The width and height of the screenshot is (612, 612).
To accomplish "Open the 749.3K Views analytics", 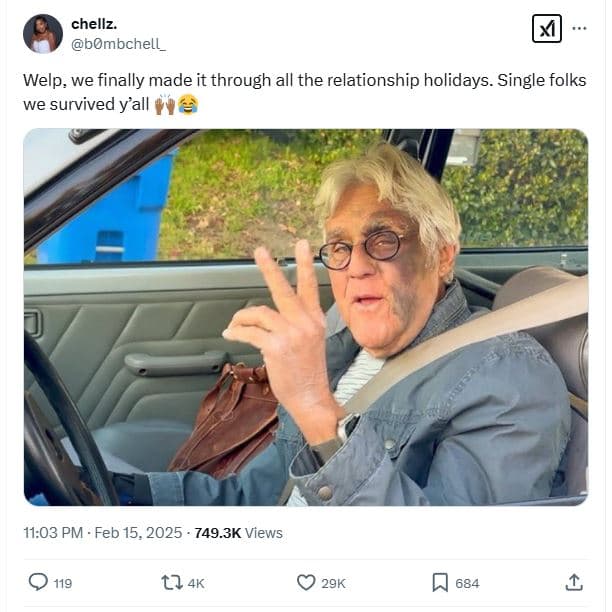I will click(239, 533).
